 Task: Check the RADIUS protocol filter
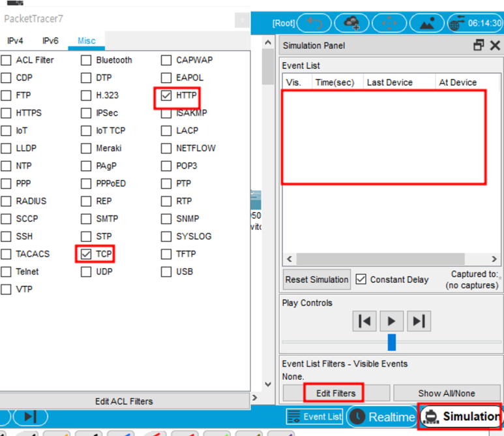tap(6, 201)
